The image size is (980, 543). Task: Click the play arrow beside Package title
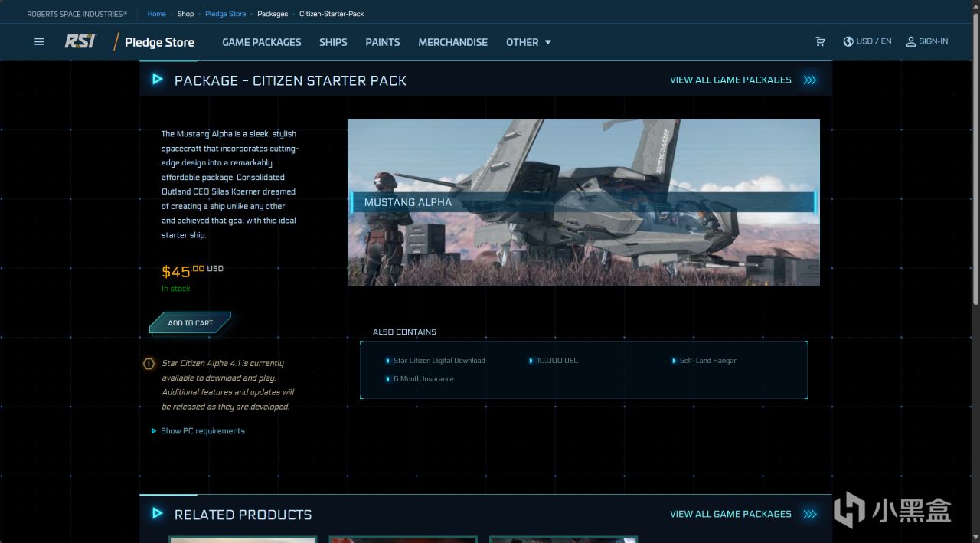point(157,79)
